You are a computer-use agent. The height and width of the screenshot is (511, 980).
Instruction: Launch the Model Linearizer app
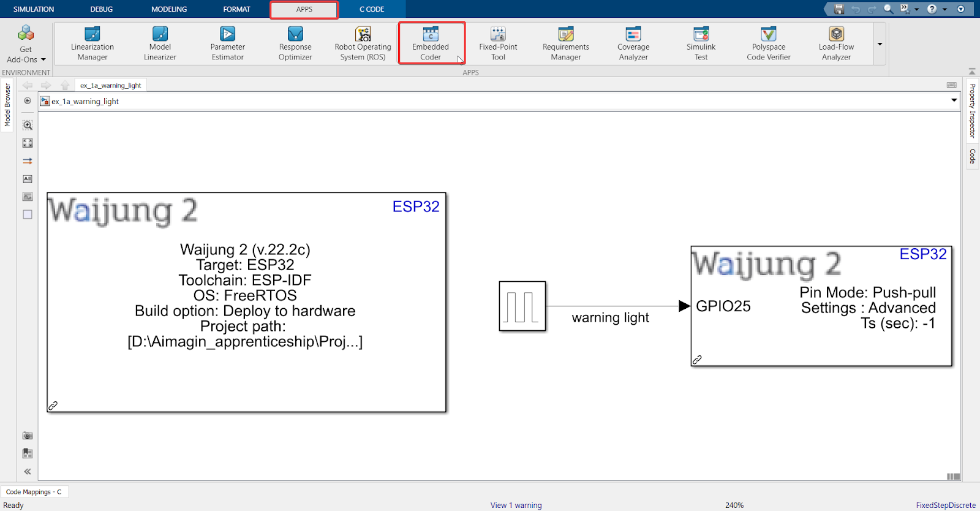coord(160,44)
